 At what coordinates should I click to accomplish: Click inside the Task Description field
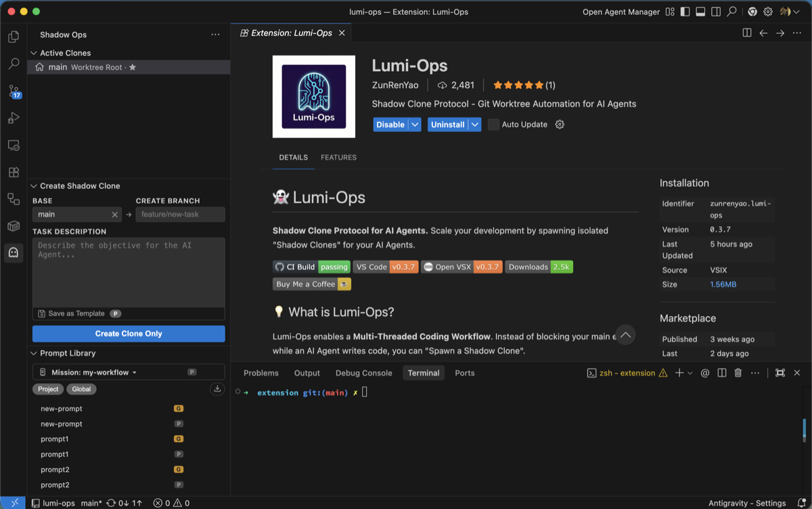pyautogui.click(x=128, y=271)
